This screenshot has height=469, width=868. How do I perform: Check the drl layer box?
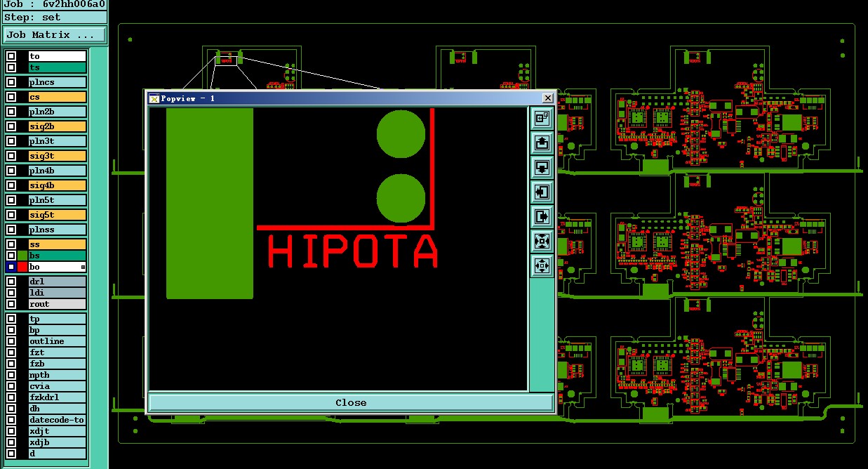point(11,282)
